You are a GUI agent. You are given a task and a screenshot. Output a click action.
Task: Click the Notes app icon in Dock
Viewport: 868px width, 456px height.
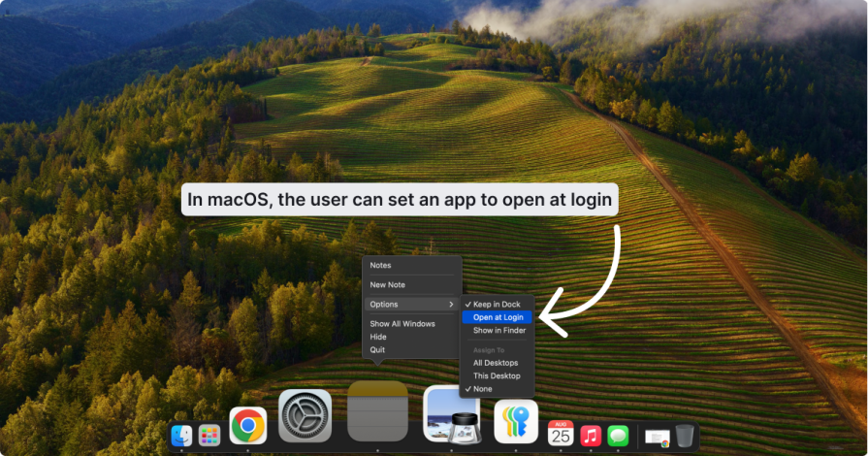[377, 412]
